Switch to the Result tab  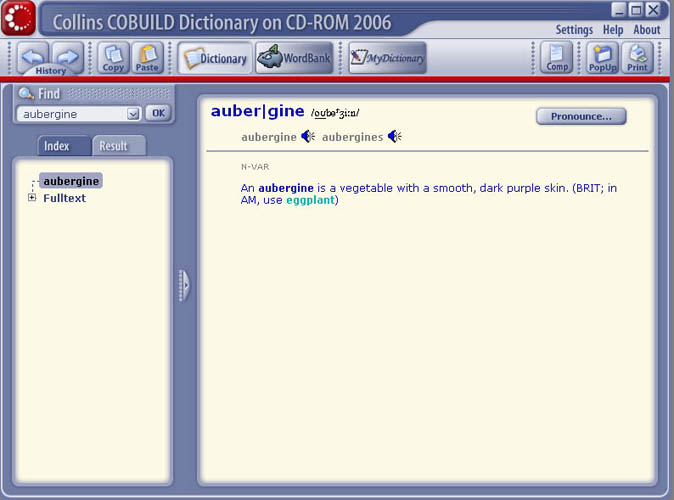point(119,146)
